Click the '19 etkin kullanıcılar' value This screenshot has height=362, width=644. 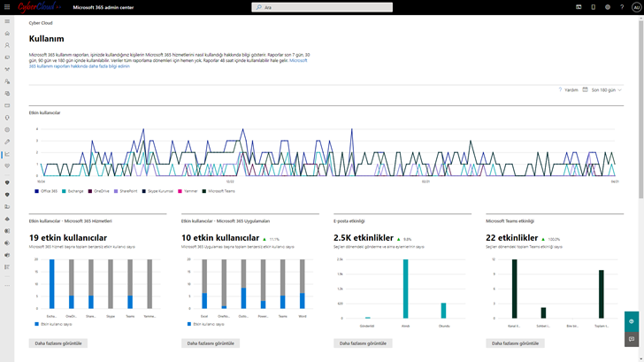click(x=68, y=238)
